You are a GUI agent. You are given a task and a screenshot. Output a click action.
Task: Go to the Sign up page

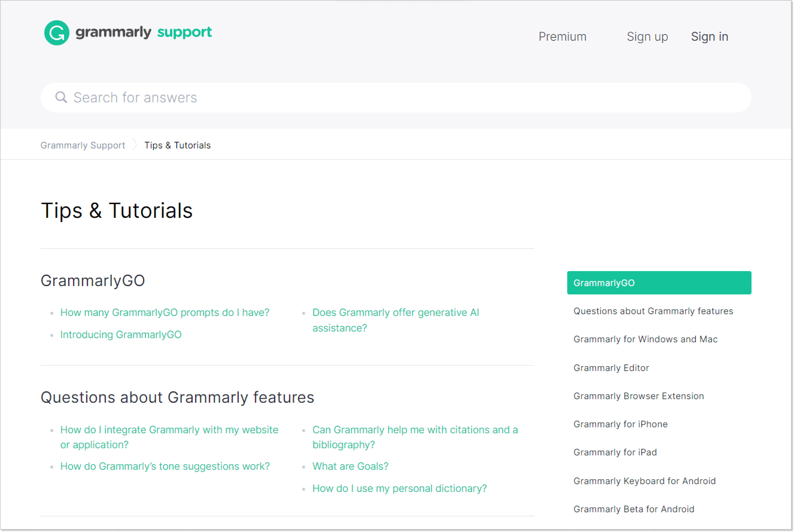click(x=647, y=37)
